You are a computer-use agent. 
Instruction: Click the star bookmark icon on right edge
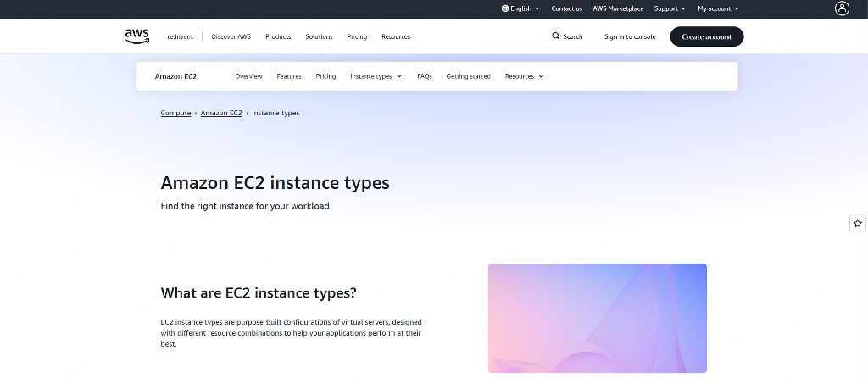pyautogui.click(x=858, y=223)
